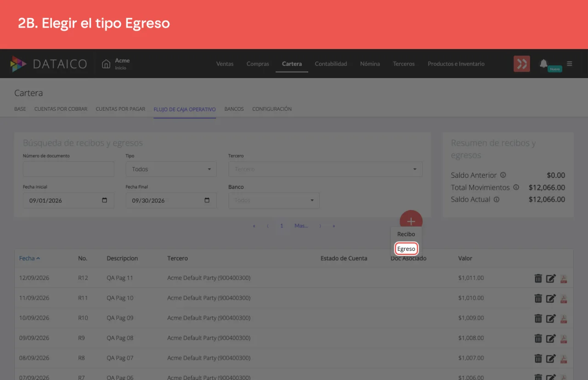Open the notifications bell icon
The width and height of the screenshot is (588, 380).
pos(543,64)
